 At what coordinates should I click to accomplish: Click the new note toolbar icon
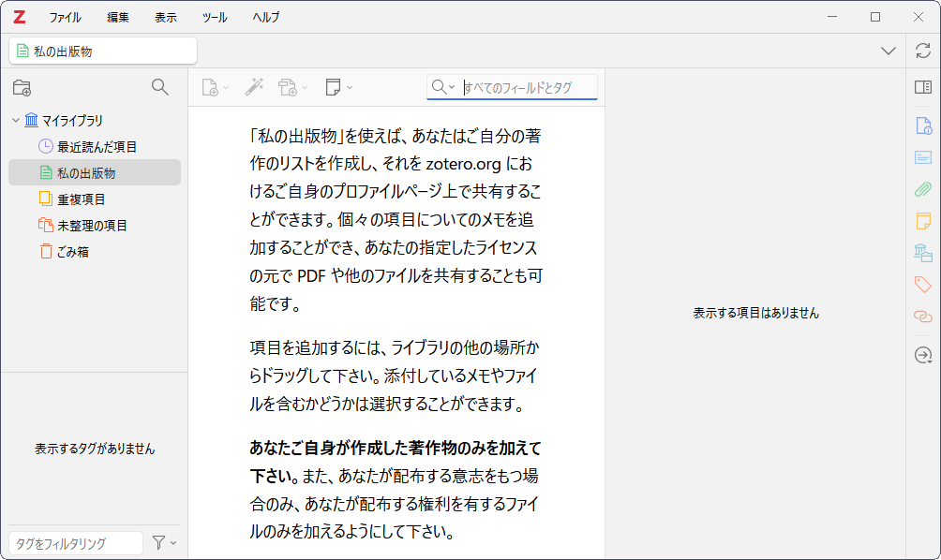338,87
